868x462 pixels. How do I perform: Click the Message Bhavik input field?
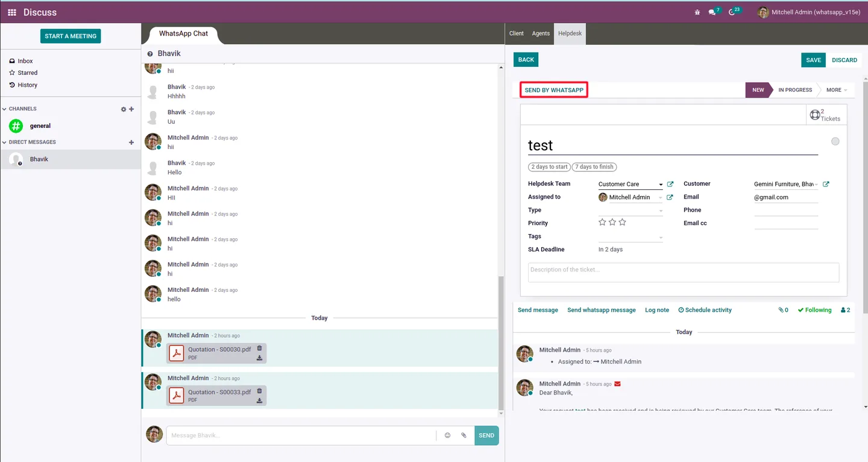[x=301, y=435]
